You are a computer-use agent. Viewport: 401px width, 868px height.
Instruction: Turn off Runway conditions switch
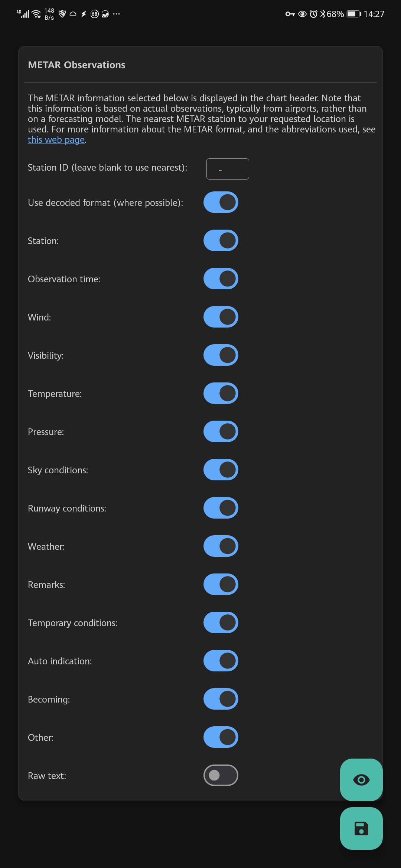pos(221,508)
